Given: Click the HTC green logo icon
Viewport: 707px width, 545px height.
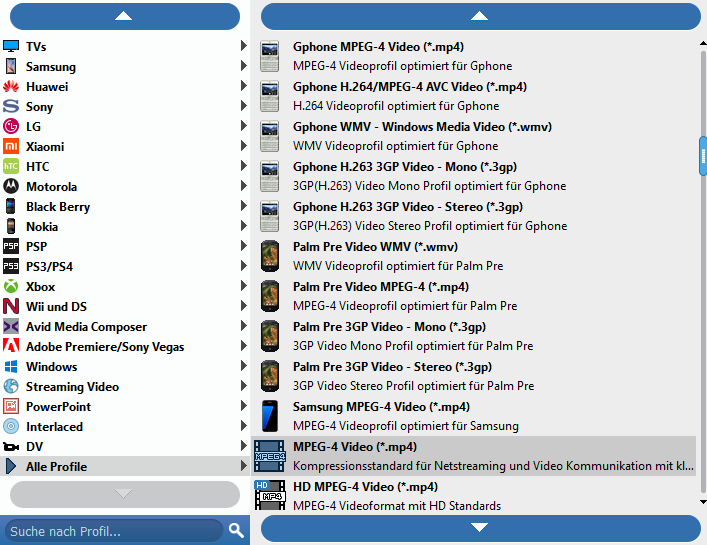Looking at the screenshot, I should tap(11, 166).
